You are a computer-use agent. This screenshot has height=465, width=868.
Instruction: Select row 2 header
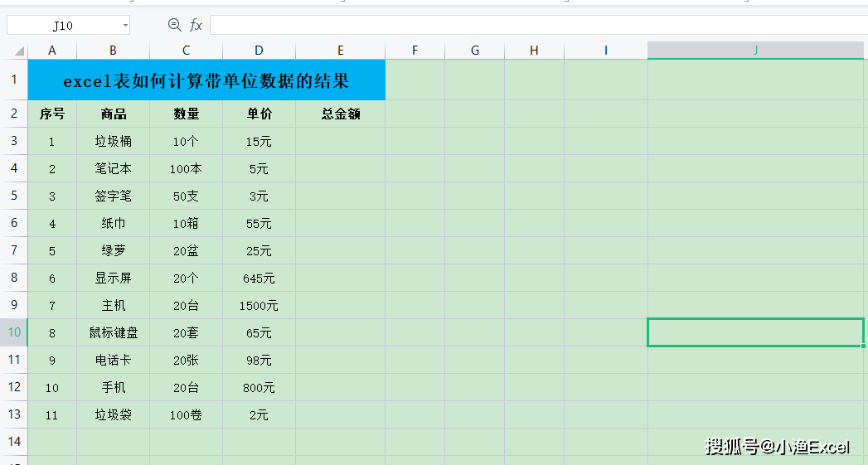click(13, 114)
